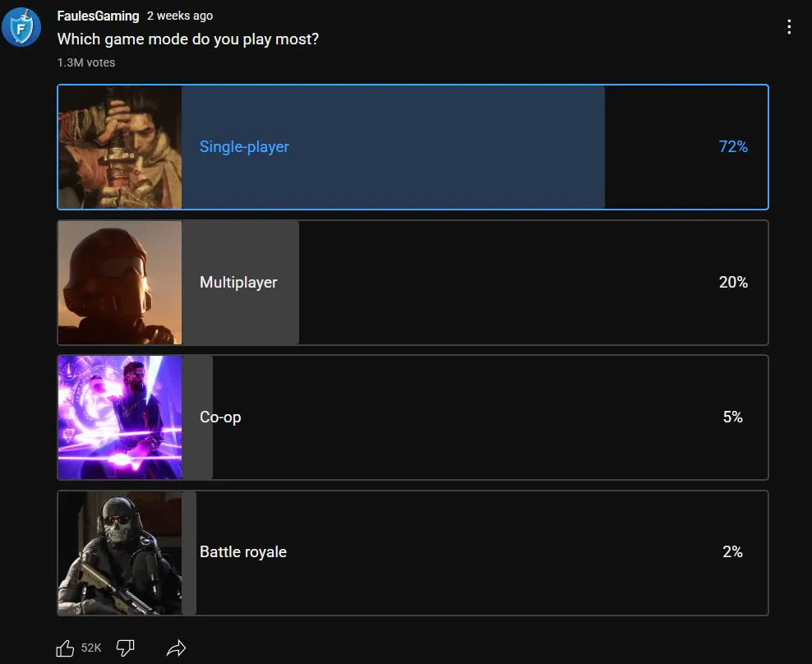Click the 5% result for Co-op
This screenshot has width=812, height=664.
(733, 417)
